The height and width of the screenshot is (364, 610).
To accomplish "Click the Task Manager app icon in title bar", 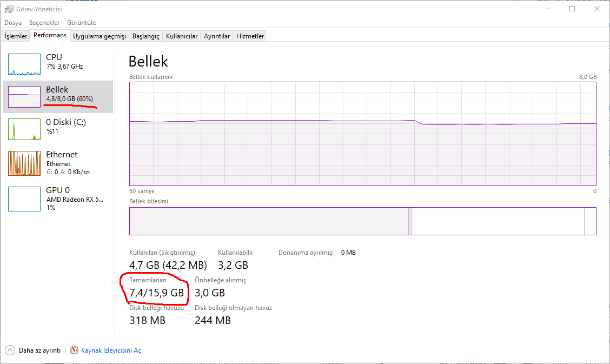I will click(9, 9).
